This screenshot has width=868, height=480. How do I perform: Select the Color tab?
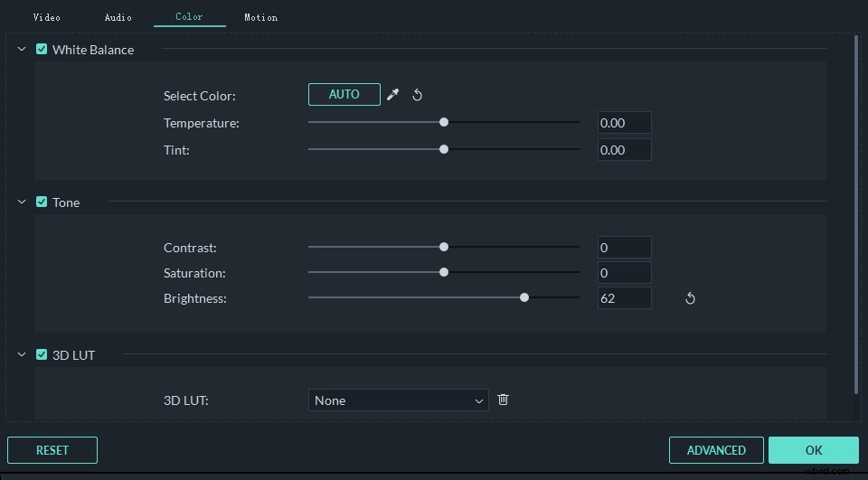[189, 16]
